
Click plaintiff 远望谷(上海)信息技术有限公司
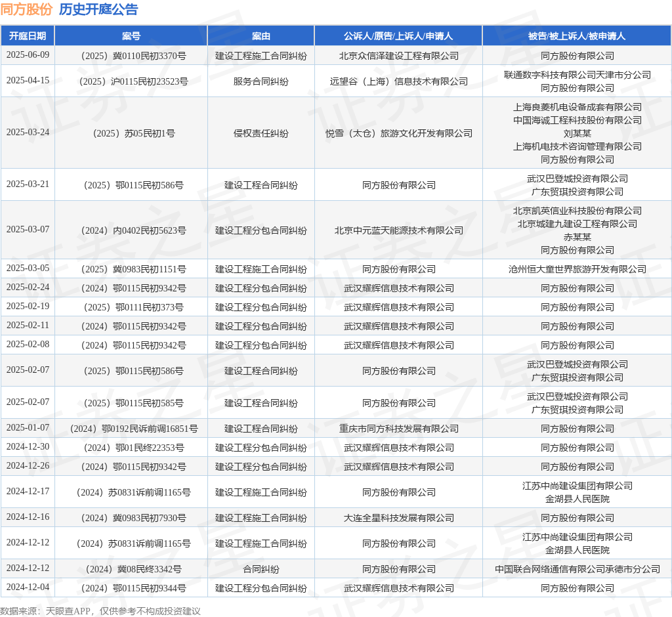coord(398,81)
